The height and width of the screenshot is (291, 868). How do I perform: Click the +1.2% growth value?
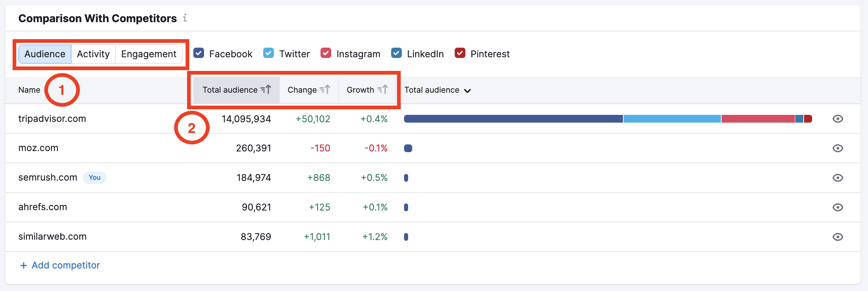(375, 237)
